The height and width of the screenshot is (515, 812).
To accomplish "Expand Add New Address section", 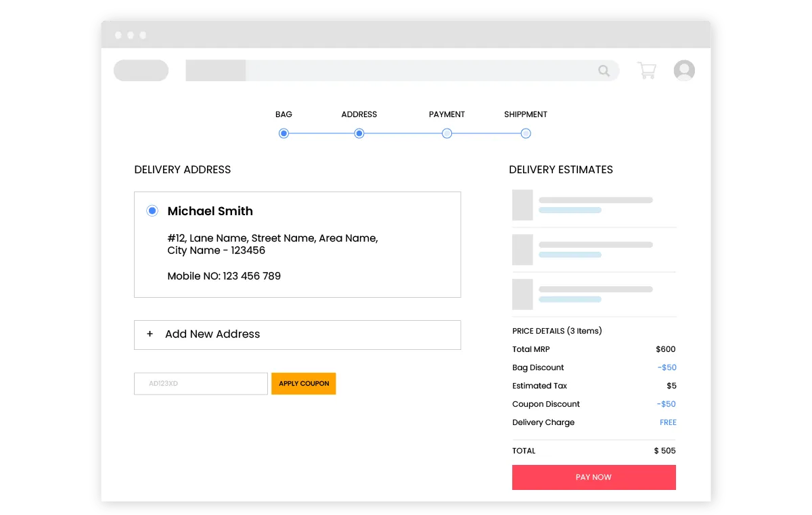I will click(x=297, y=335).
